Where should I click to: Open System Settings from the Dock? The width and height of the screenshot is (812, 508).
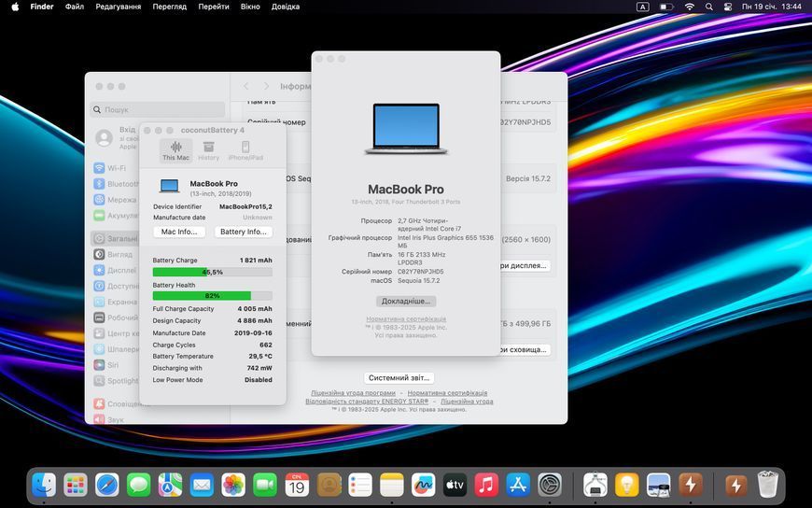pos(550,486)
